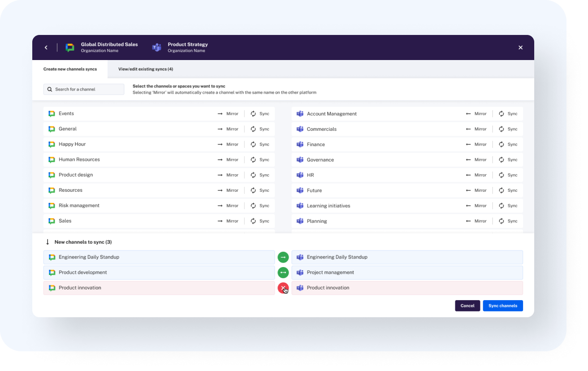Click green sync icon for Product development
Image resolution: width=588 pixels, height=371 pixels.
[283, 272]
